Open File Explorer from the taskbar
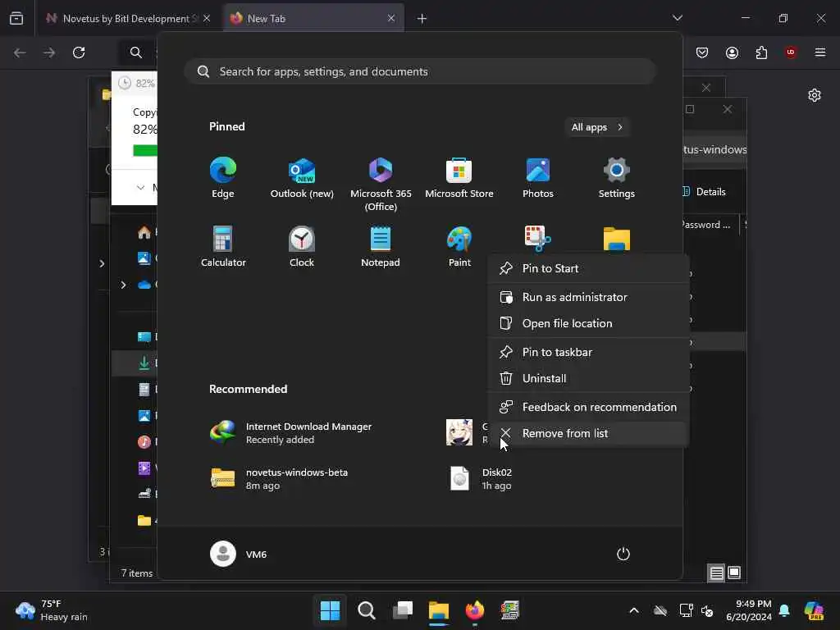840x630 pixels. pyautogui.click(x=438, y=610)
